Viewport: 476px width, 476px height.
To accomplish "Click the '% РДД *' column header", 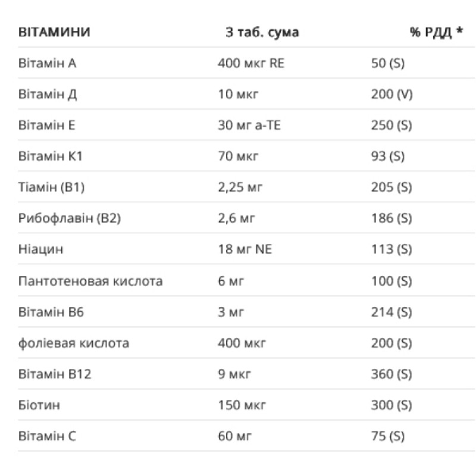I will point(436,32).
